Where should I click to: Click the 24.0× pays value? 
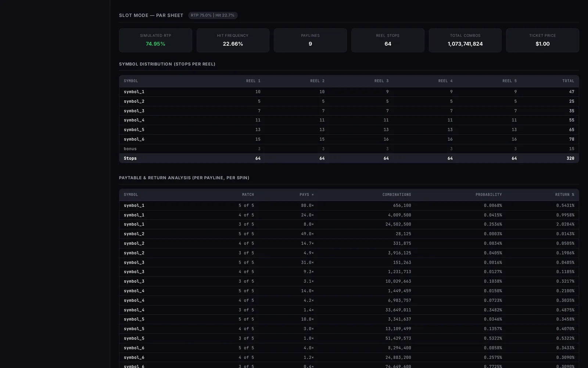(308, 215)
